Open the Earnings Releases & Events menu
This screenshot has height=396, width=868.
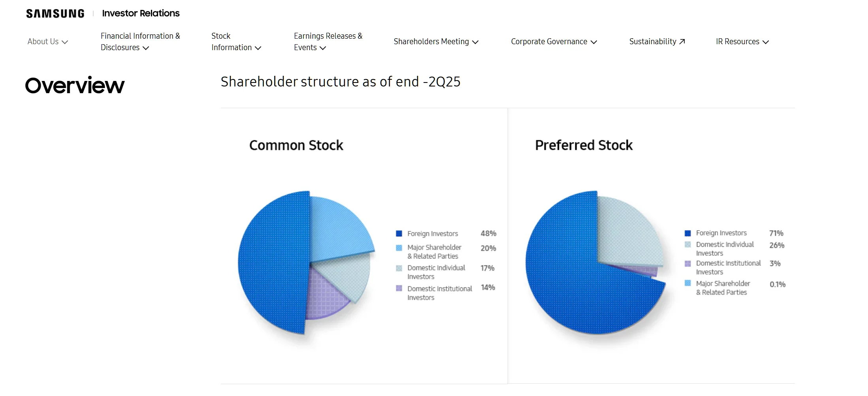click(x=328, y=41)
